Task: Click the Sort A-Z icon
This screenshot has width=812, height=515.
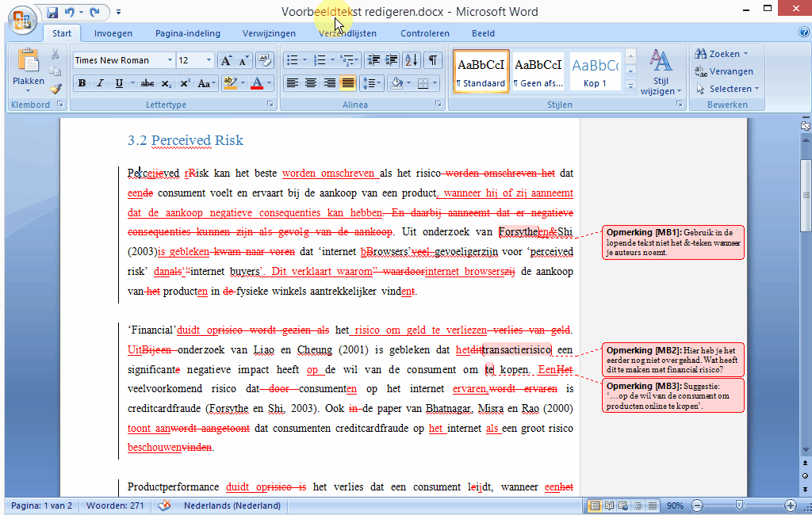Action: click(412, 60)
